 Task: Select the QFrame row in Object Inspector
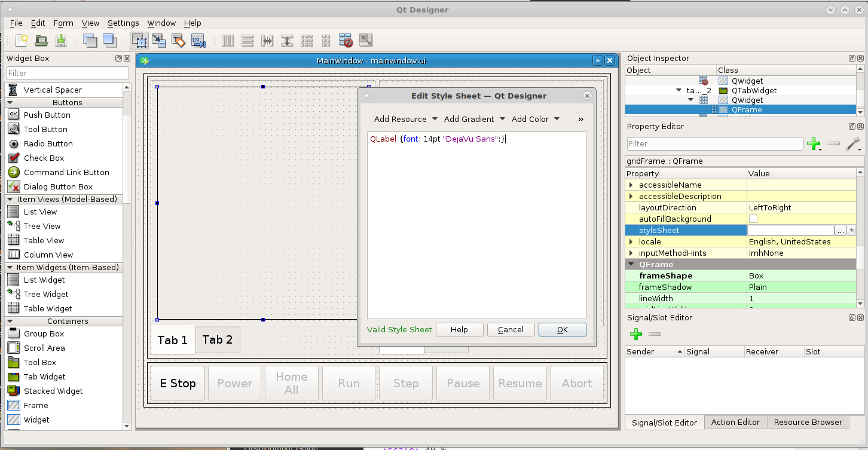click(x=741, y=109)
